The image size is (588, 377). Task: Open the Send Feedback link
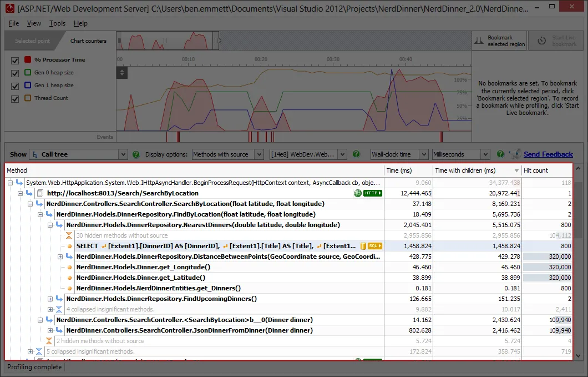click(x=548, y=154)
